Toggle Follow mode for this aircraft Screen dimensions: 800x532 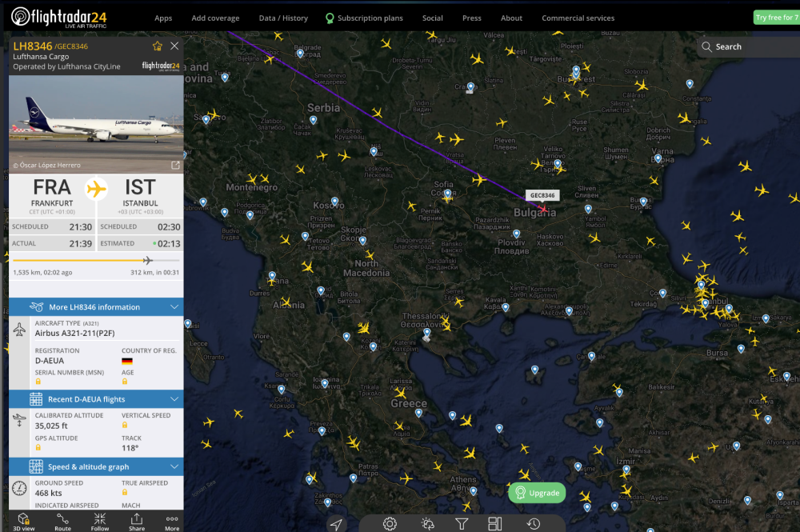tap(100, 522)
